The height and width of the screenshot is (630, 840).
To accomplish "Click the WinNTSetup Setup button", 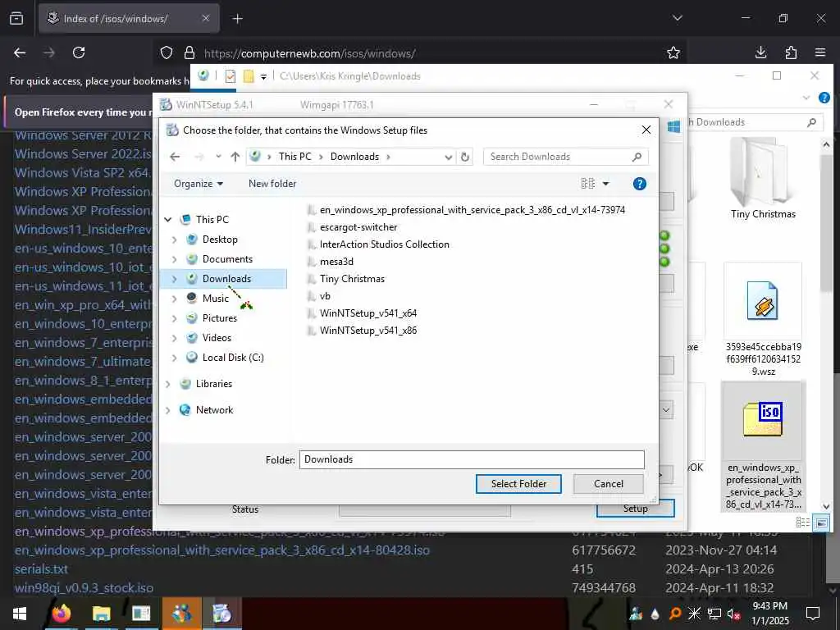I will [636, 509].
